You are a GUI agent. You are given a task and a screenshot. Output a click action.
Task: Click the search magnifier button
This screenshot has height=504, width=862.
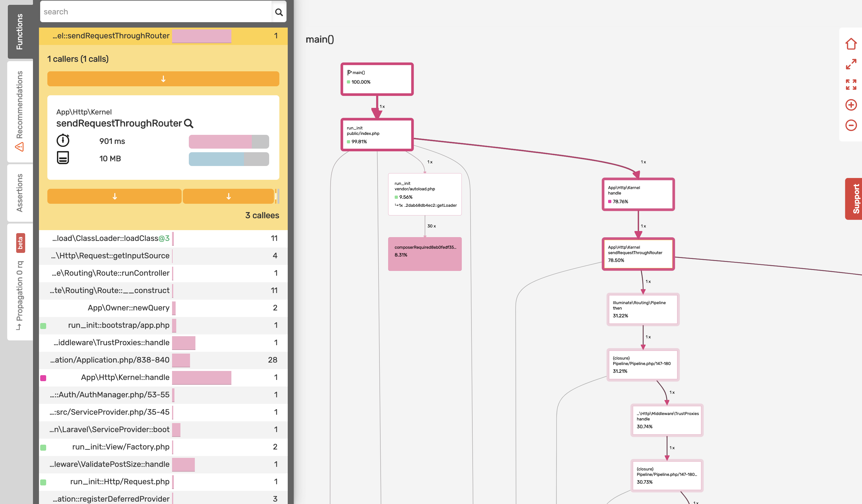[279, 12]
